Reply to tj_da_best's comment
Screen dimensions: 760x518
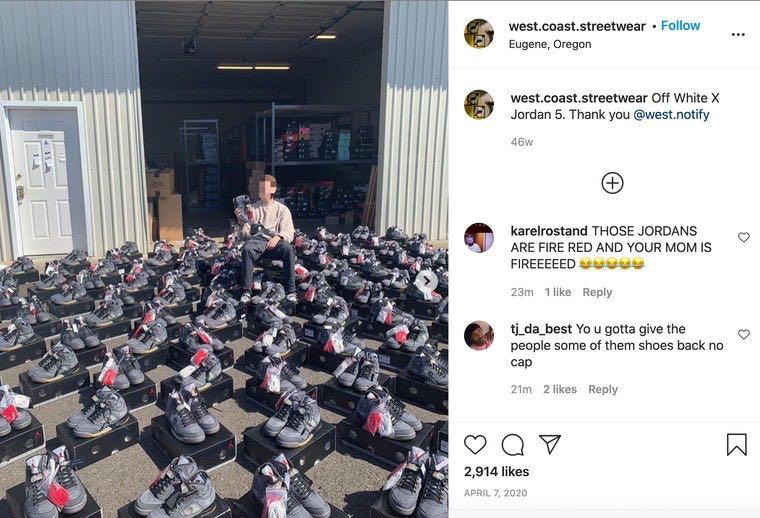[x=603, y=389]
